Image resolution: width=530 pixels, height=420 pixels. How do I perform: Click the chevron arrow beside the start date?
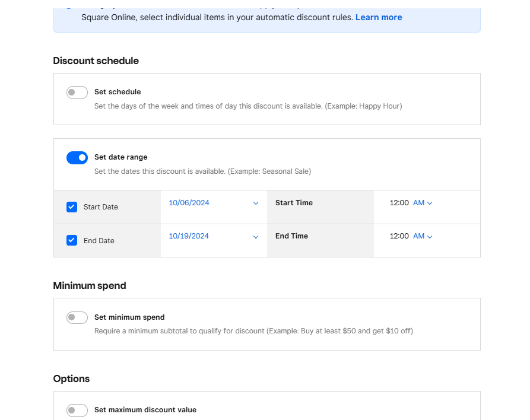tap(256, 203)
